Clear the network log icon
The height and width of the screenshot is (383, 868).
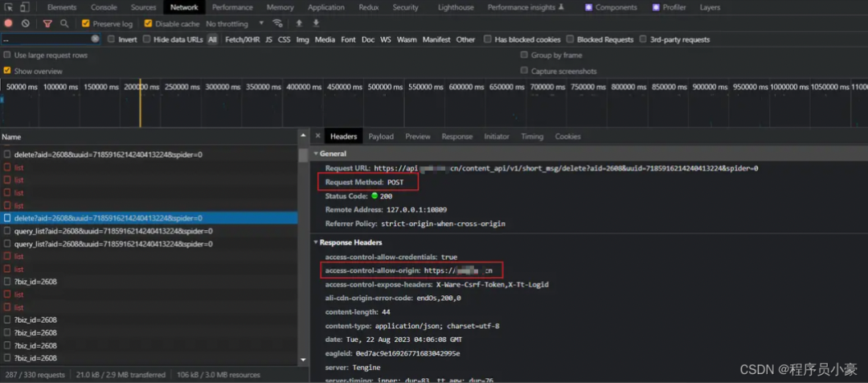click(x=26, y=23)
